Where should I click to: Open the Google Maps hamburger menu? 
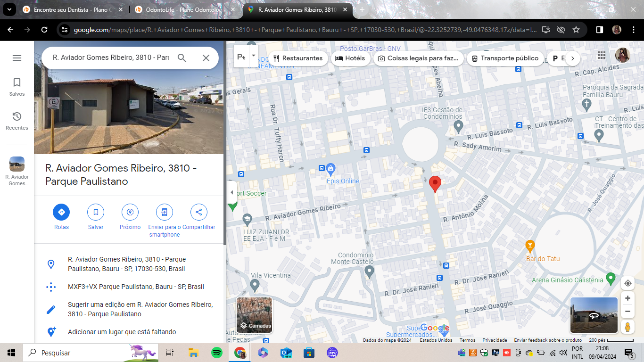(17, 58)
